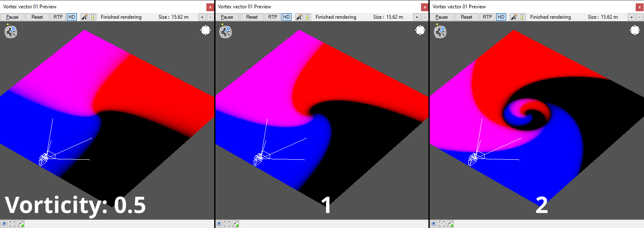Toggle RTP mode in the left preview
The height and width of the screenshot is (228, 644).
(58, 17)
